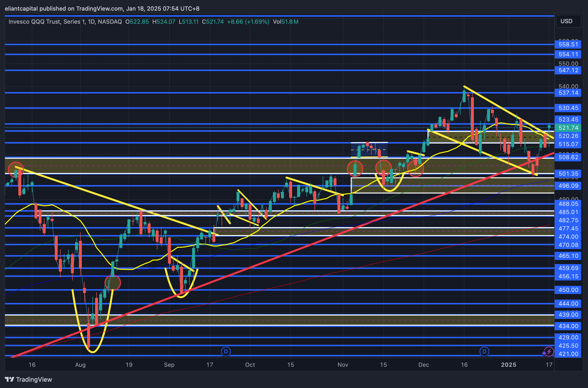Click the dividend D marker near September 17
Viewport: 588px width, 388px height.
pyautogui.click(x=226, y=351)
